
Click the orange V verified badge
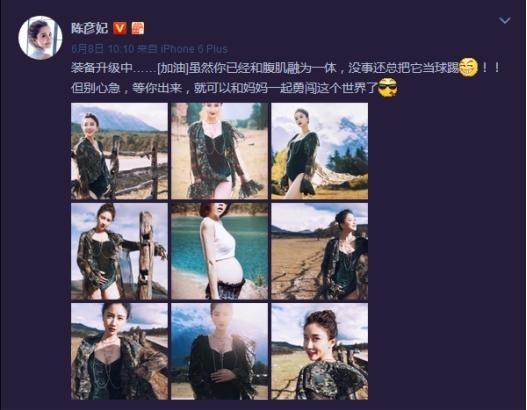(120, 28)
